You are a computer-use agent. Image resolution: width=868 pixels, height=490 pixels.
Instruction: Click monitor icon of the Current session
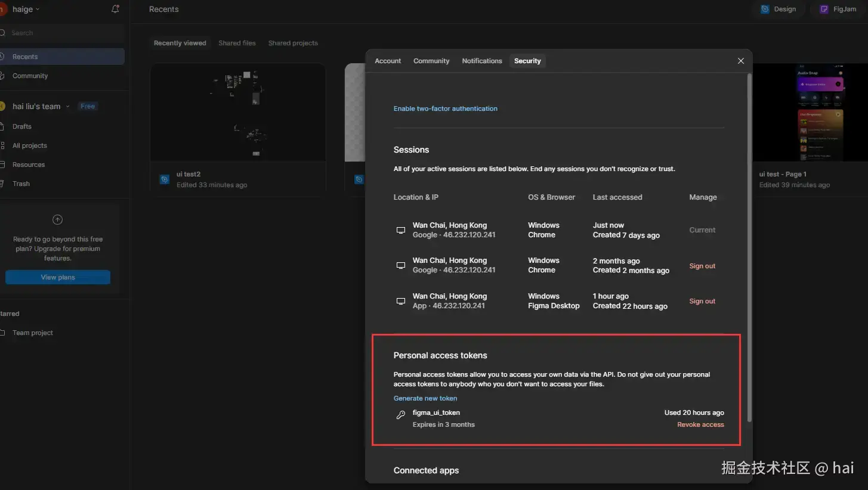(401, 230)
